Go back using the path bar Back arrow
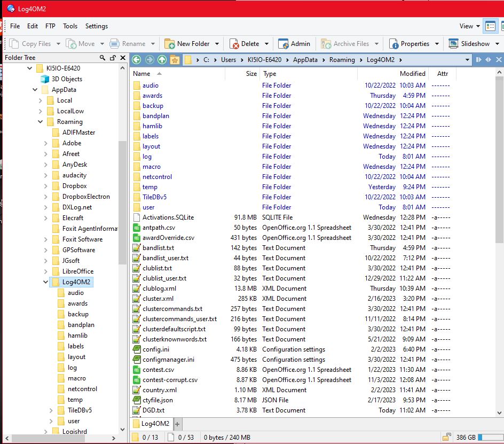This screenshot has width=504, height=444. 137,59
